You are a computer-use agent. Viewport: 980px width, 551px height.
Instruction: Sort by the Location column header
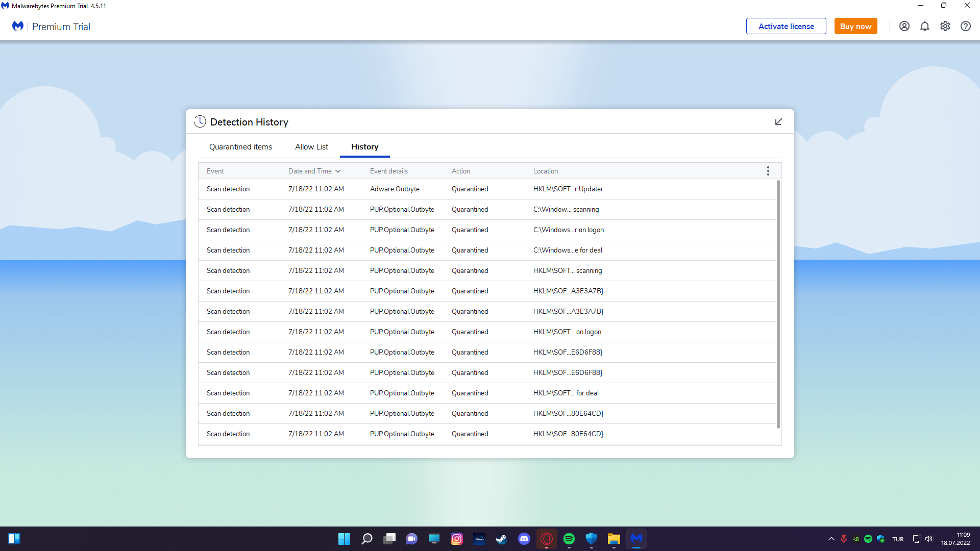[x=545, y=171]
